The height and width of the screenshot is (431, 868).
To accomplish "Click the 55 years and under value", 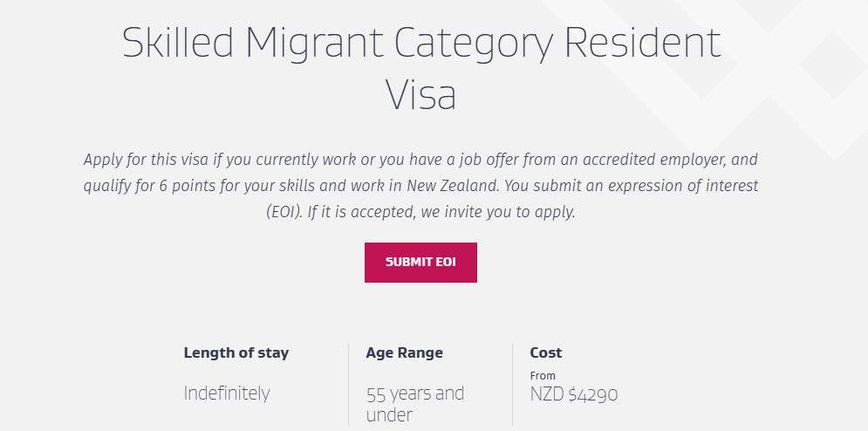I will click(x=415, y=404).
